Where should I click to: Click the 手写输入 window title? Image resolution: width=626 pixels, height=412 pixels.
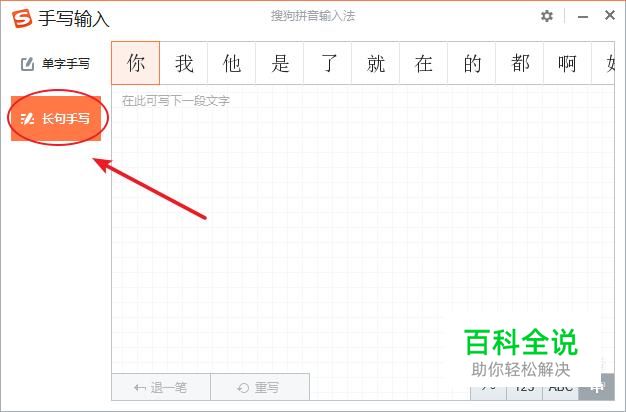tap(74, 19)
